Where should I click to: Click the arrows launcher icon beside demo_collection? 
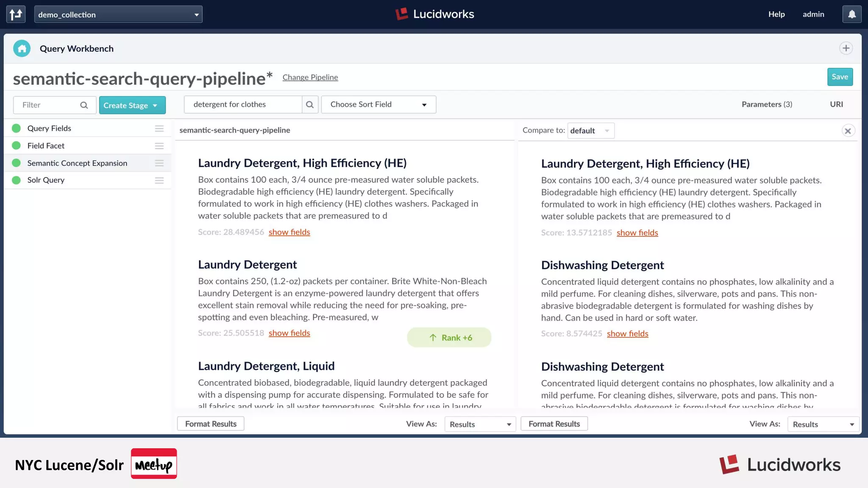tap(16, 14)
